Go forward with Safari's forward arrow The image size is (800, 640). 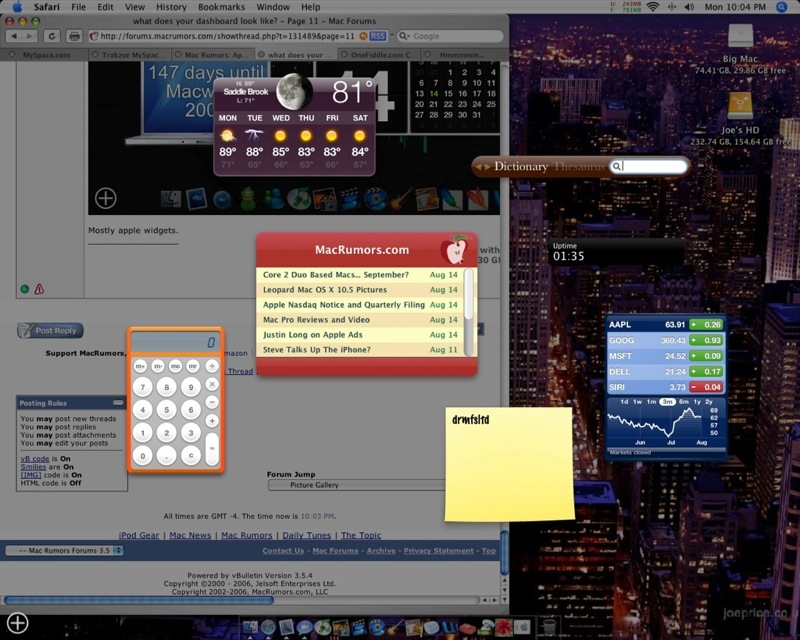click(30, 36)
